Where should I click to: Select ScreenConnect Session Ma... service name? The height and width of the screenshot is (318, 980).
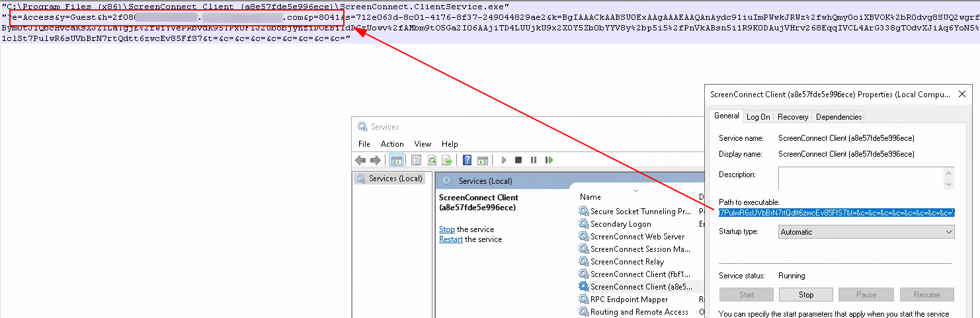(x=640, y=249)
